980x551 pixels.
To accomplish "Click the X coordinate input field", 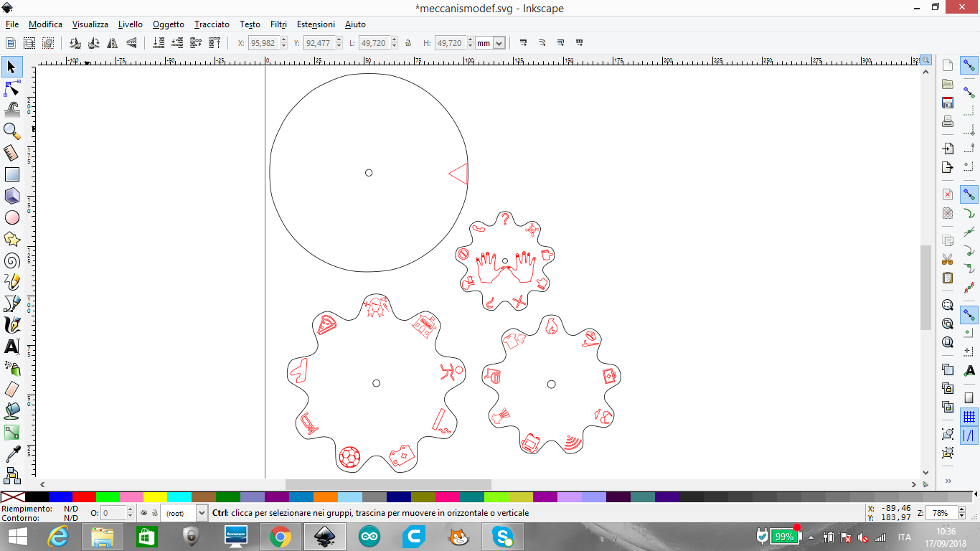I will [x=264, y=43].
